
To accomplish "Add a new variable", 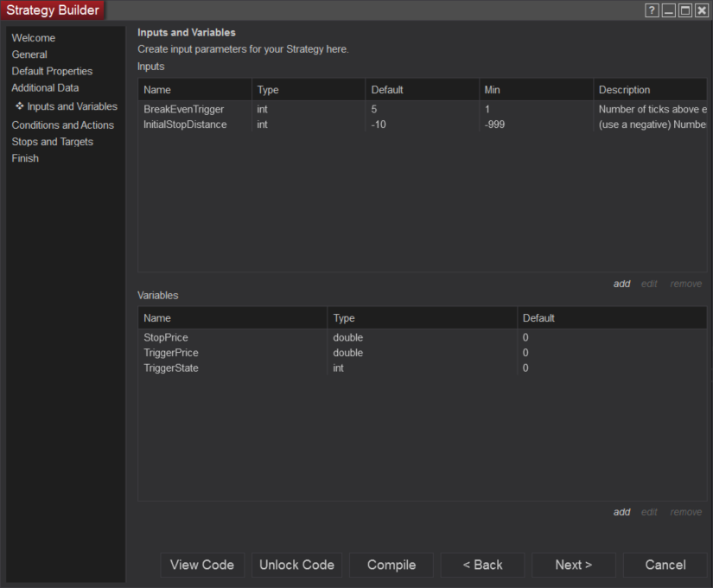I will 621,512.
